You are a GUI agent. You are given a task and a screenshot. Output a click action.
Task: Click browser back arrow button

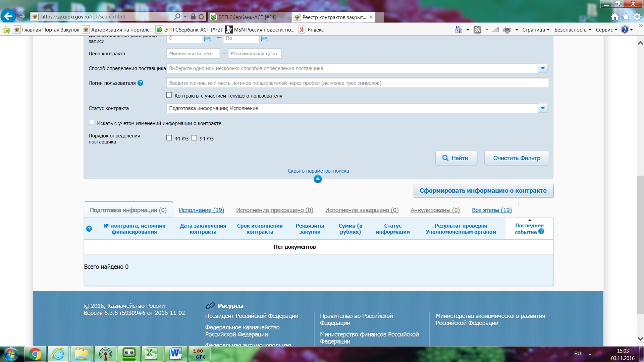click(8, 16)
